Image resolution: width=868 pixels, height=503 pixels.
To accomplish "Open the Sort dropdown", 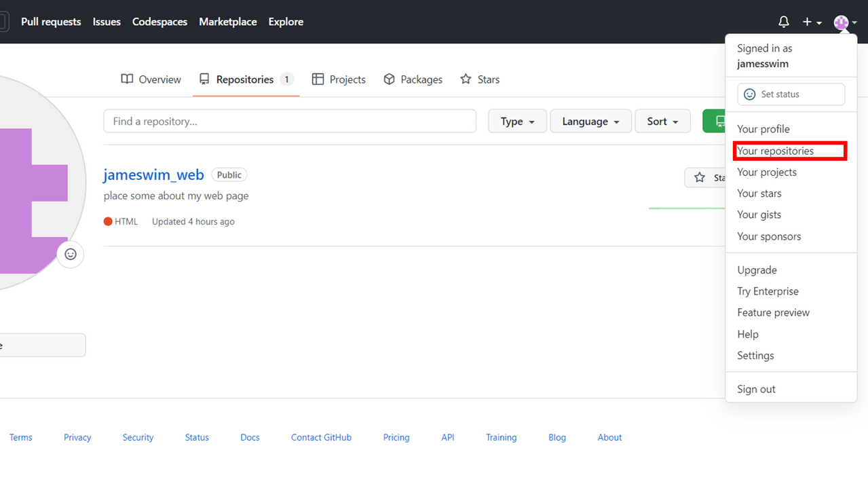I will pos(662,122).
